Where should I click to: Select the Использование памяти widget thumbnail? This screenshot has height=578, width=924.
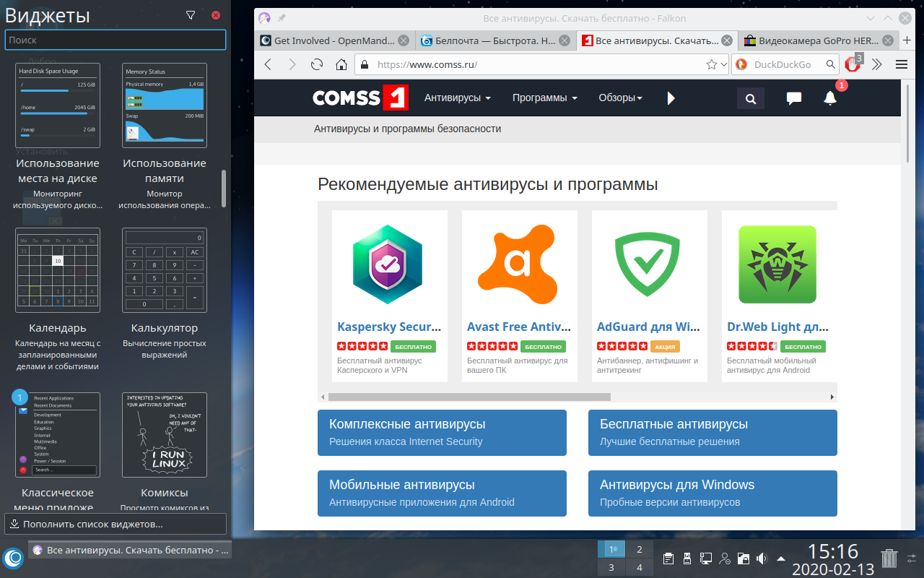[x=165, y=105]
